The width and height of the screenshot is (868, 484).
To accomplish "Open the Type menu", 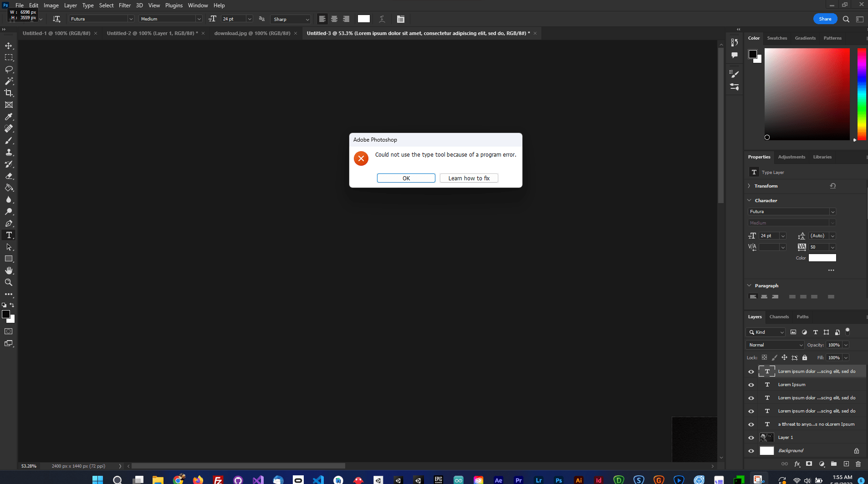I will (88, 5).
